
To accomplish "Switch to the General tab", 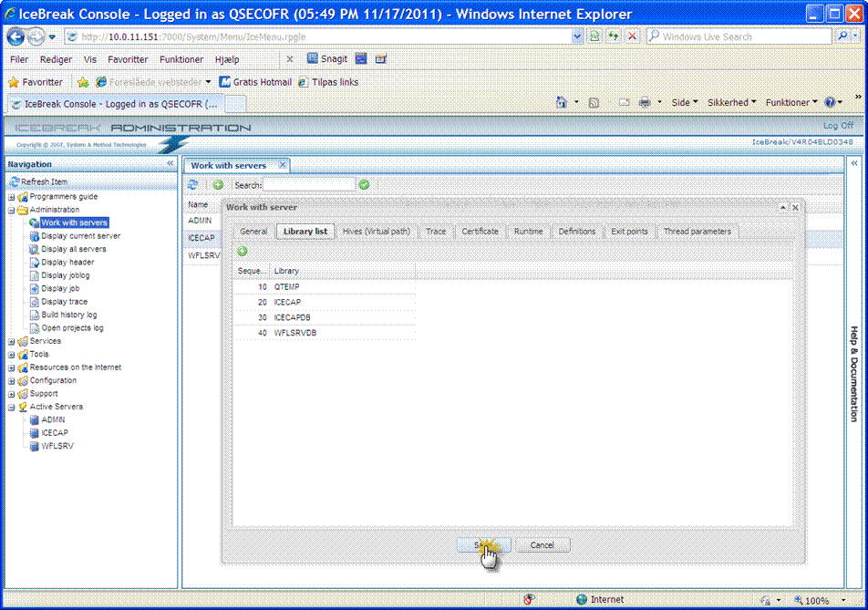I will tap(253, 232).
